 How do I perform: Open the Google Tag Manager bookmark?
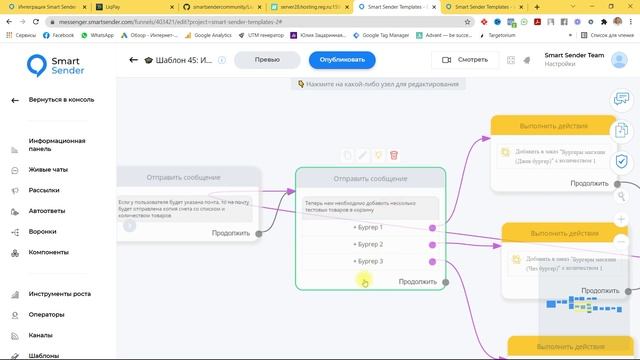click(381, 36)
